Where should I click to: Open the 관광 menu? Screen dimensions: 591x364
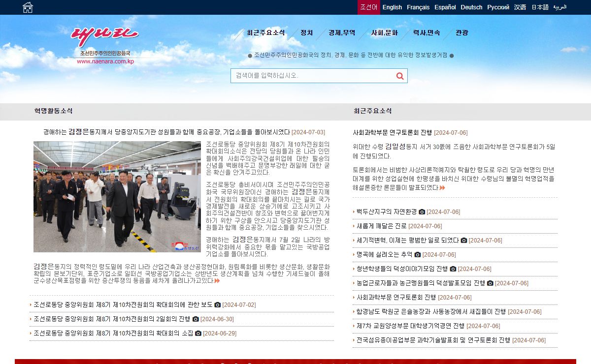(x=462, y=33)
